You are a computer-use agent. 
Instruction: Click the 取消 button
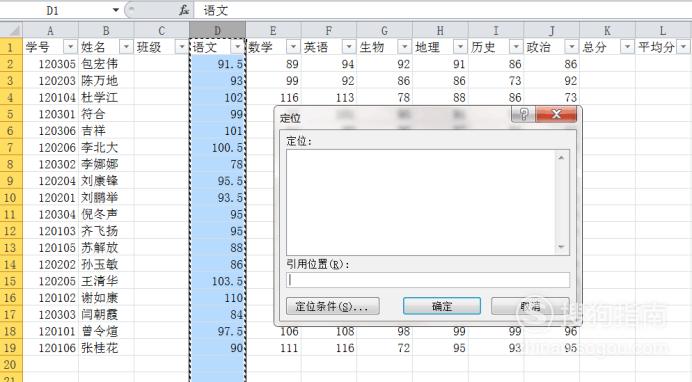tap(530, 306)
